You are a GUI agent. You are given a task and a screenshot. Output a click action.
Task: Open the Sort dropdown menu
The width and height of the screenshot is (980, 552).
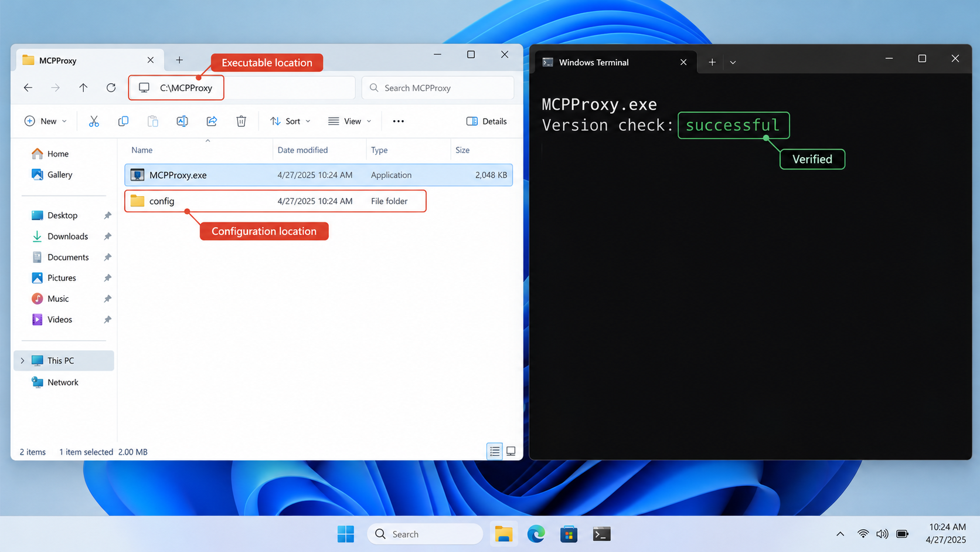tap(290, 121)
